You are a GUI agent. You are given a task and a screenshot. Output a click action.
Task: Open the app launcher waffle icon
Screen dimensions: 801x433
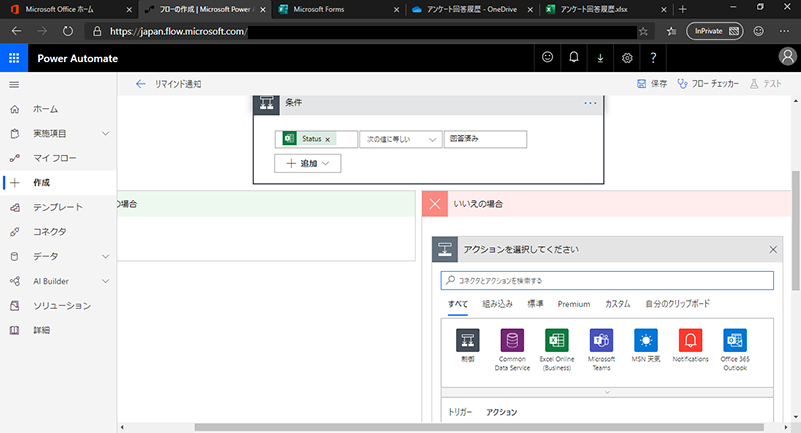14,58
